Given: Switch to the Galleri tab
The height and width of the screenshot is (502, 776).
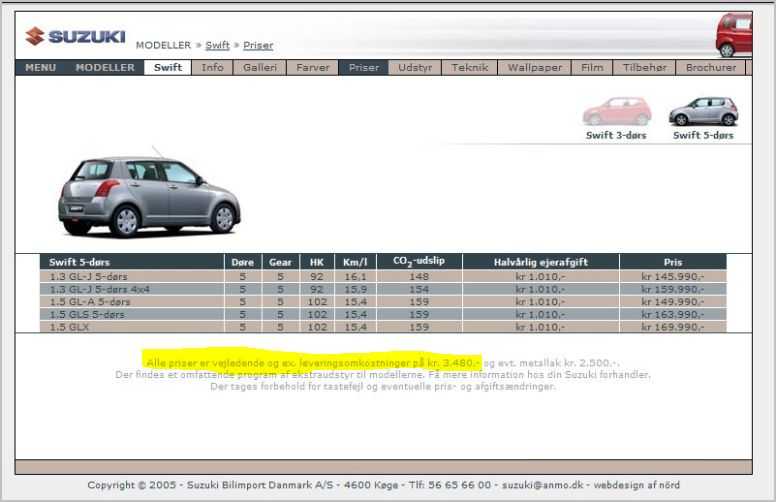Looking at the screenshot, I should [x=260, y=68].
